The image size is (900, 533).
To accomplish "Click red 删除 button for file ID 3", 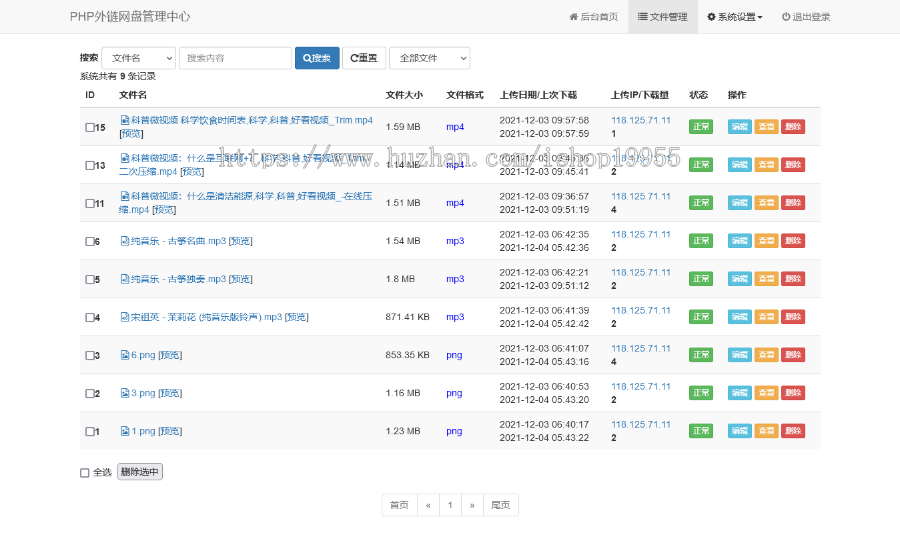I will 792,355.
